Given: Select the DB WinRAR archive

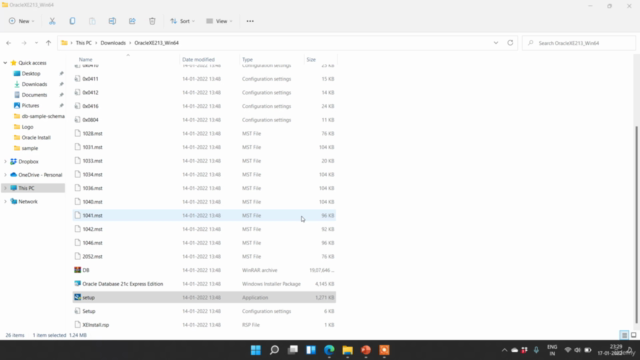Looking at the screenshot, I should (204, 270).
